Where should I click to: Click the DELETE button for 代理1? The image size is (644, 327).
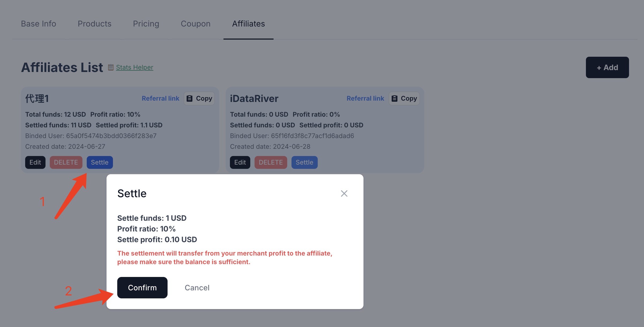coord(66,162)
